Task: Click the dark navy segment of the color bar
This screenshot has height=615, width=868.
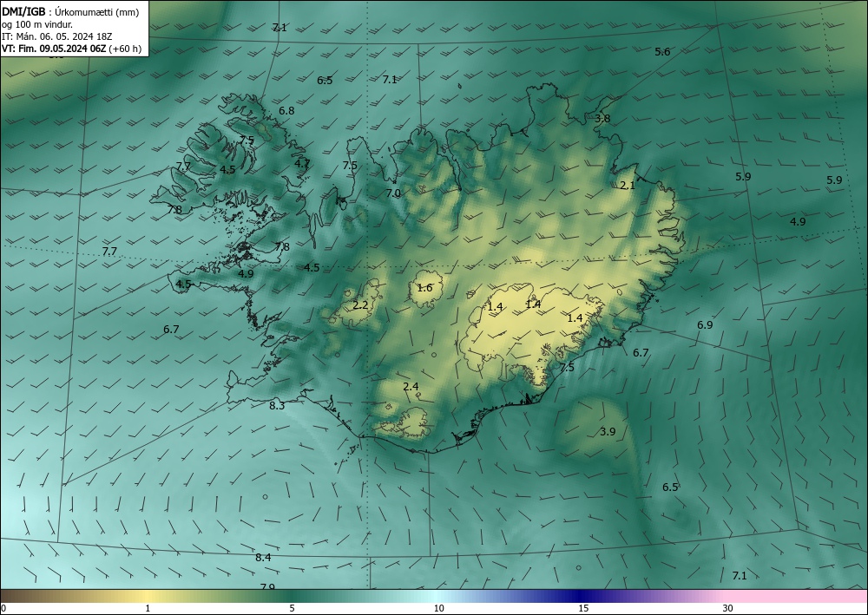Action: point(578,596)
